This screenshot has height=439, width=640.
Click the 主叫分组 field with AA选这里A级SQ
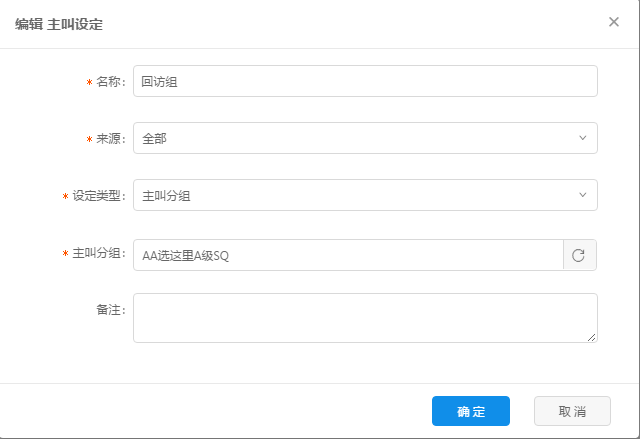point(347,255)
